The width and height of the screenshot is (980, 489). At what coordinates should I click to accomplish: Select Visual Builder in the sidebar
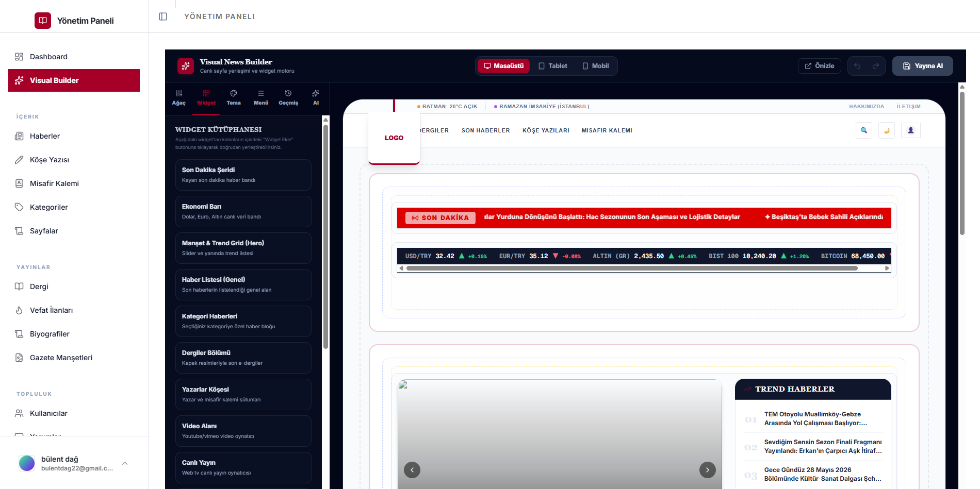pyautogui.click(x=74, y=80)
